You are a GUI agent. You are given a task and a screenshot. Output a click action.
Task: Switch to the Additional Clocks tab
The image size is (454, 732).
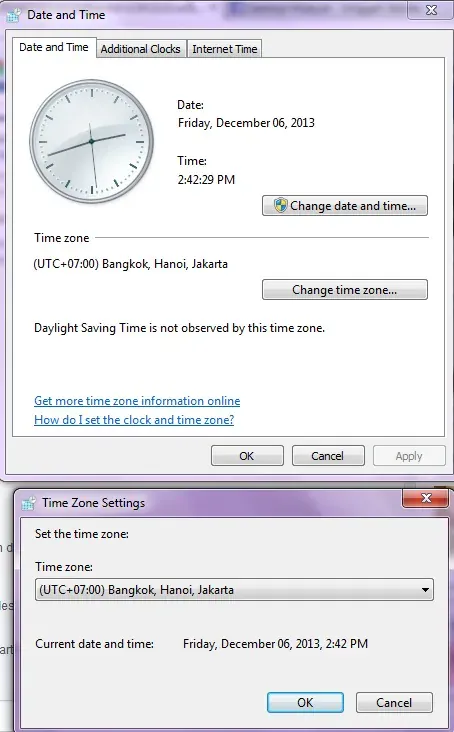[140, 49]
